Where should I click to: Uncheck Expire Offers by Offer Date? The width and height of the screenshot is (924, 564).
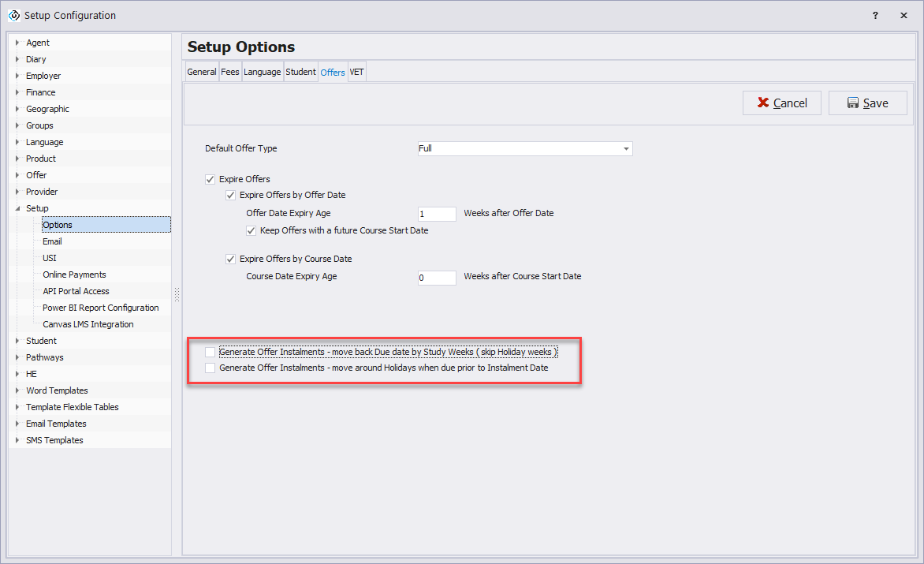click(x=231, y=195)
